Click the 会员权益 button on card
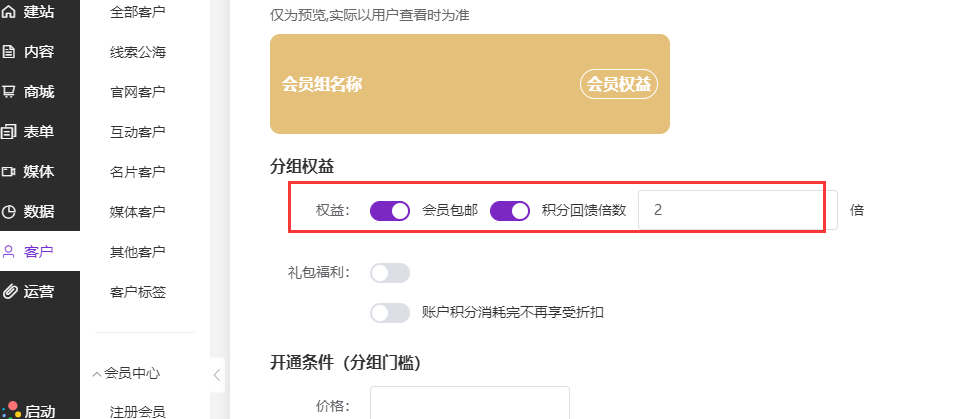This screenshot has height=419, width=958. click(x=618, y=85)
